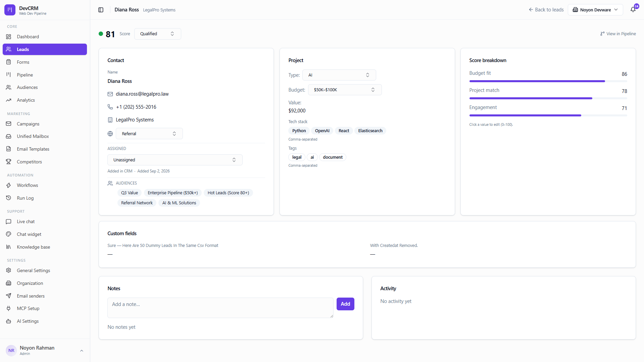
Task: Open AI Settings
Action: tap(45, 321)
